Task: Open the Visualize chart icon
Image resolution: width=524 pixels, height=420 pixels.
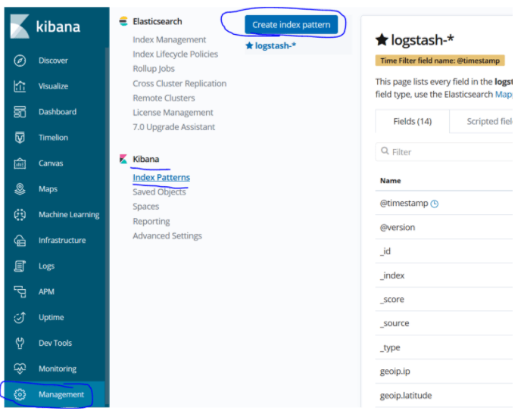Action: [x=20, y=86]
